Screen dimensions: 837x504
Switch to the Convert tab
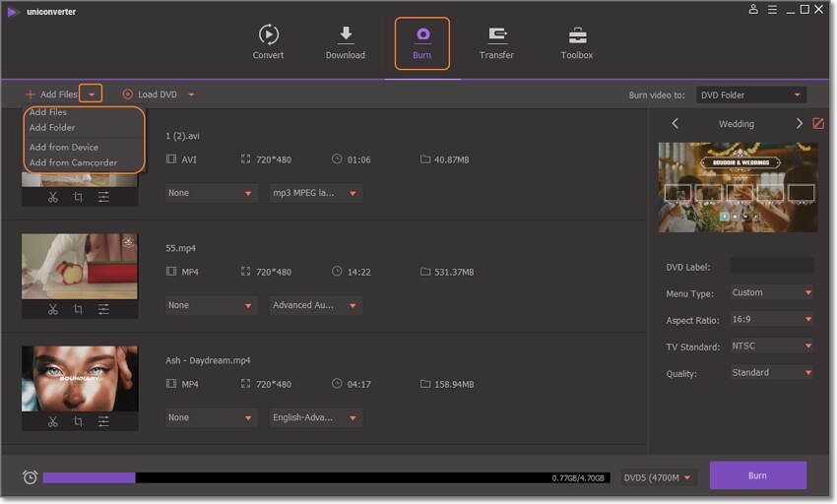268,42
